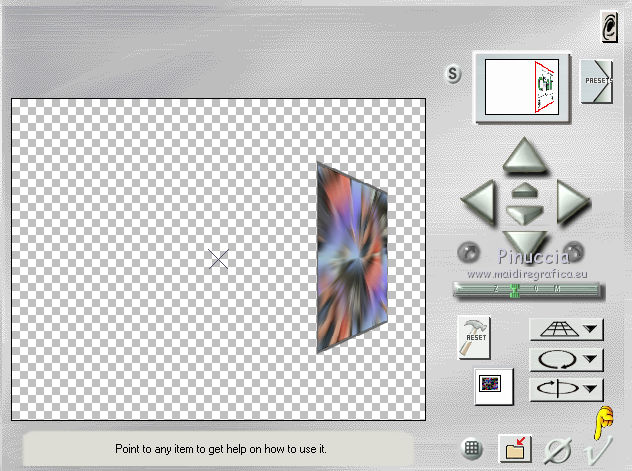Click the large right arrow button
This screenshot has width=632, height=471.
coord(573,201)
